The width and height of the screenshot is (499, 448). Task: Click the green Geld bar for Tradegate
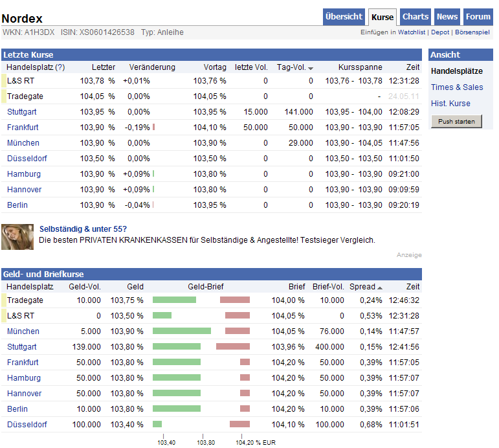(174, 300)
